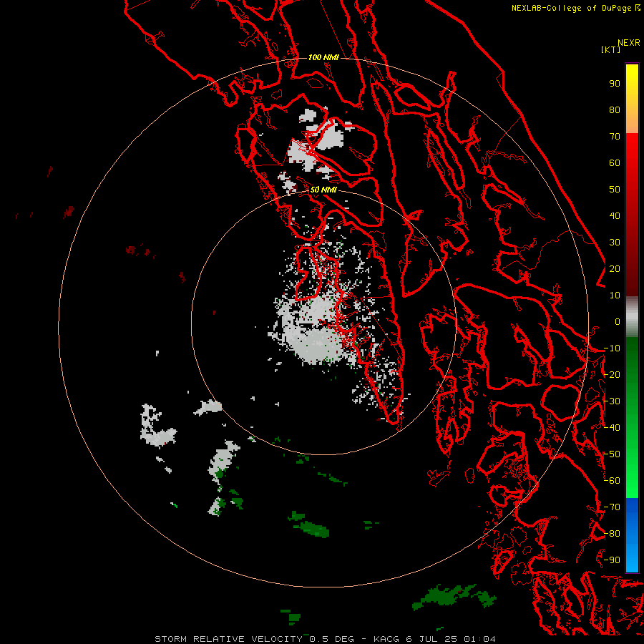Viewport: 644px width, 644px height.
Task: Click the blue bottom segment of color bar
Action: (x=632, y=535)
